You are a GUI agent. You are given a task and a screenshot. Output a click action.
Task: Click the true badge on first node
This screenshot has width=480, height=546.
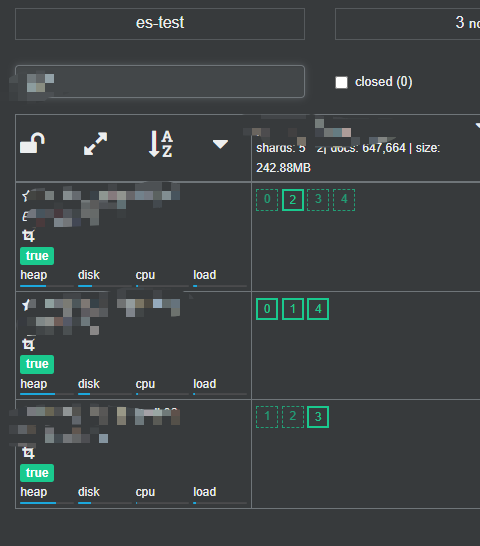coord(37,256)
